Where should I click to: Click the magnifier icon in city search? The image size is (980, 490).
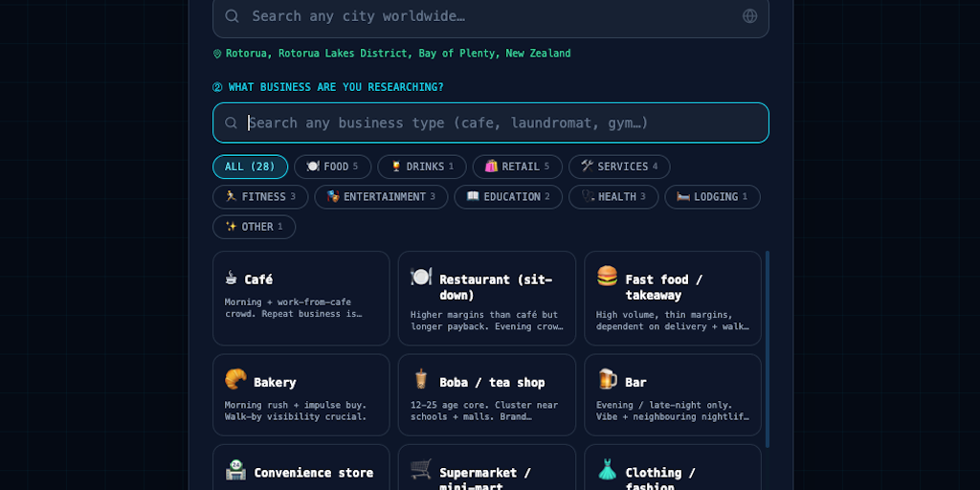232,16
